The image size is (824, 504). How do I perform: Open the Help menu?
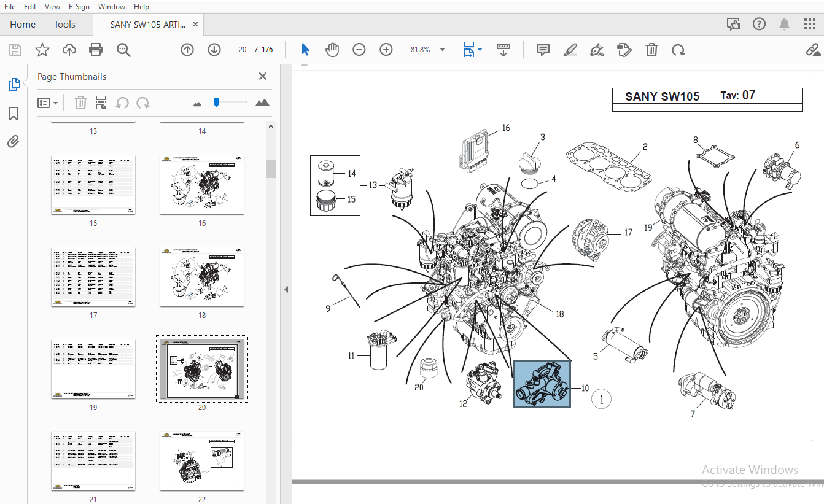tap(141, 7)
